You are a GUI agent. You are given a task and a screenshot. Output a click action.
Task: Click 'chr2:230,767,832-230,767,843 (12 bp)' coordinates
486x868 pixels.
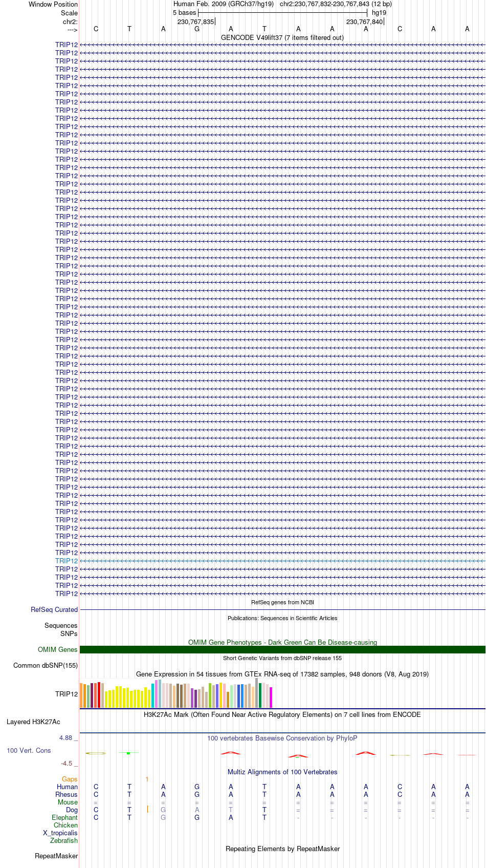(336, 4)
